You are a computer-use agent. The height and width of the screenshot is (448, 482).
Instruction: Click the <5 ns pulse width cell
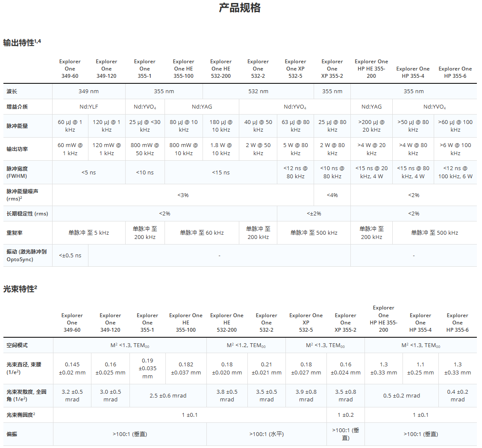click(x=88, y=173)
